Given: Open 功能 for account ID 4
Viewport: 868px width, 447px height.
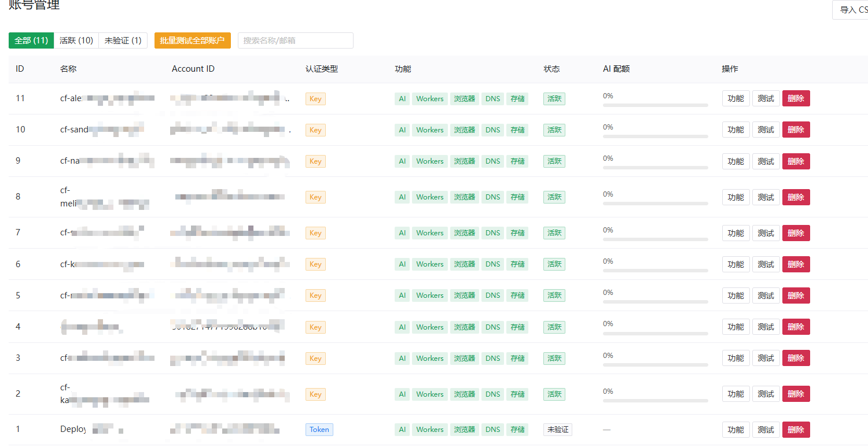Looking at the screenshot, I should click(736, 327).
